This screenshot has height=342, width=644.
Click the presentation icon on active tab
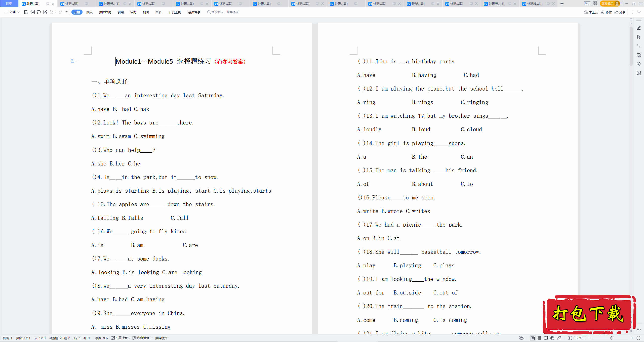[48, 4]
